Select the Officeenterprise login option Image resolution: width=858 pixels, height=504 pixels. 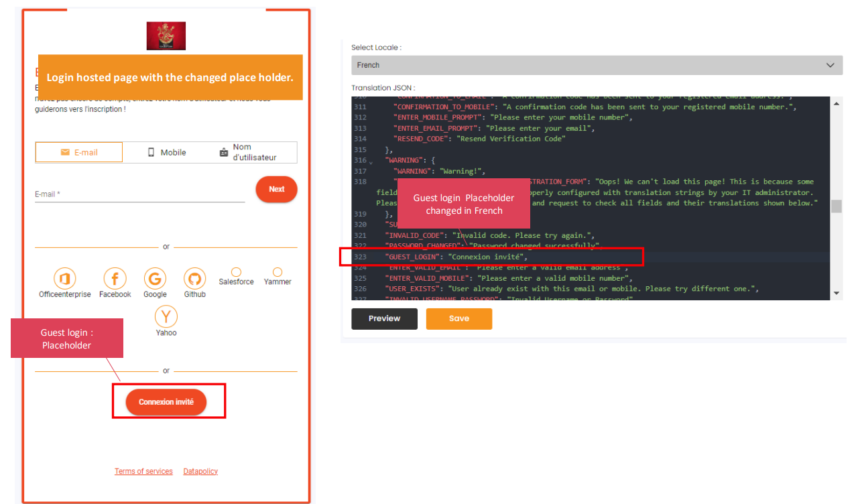click(x=65, y=277)
